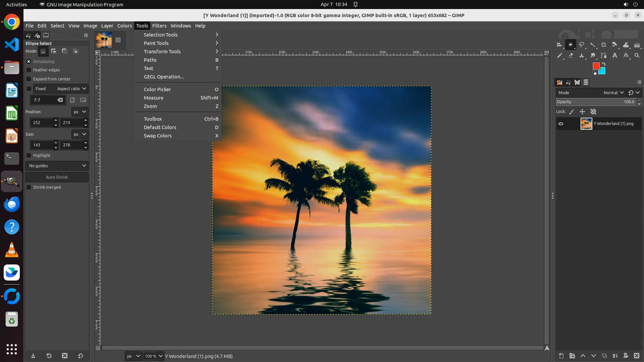This screenshot has width=644, height=362.
Task: Click the Opacity slider in Layers panel
Action: point(595,102)
